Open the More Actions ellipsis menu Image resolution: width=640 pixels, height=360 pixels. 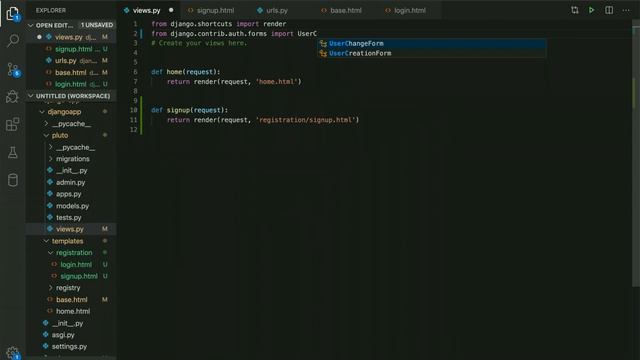(x=626, y=10)
